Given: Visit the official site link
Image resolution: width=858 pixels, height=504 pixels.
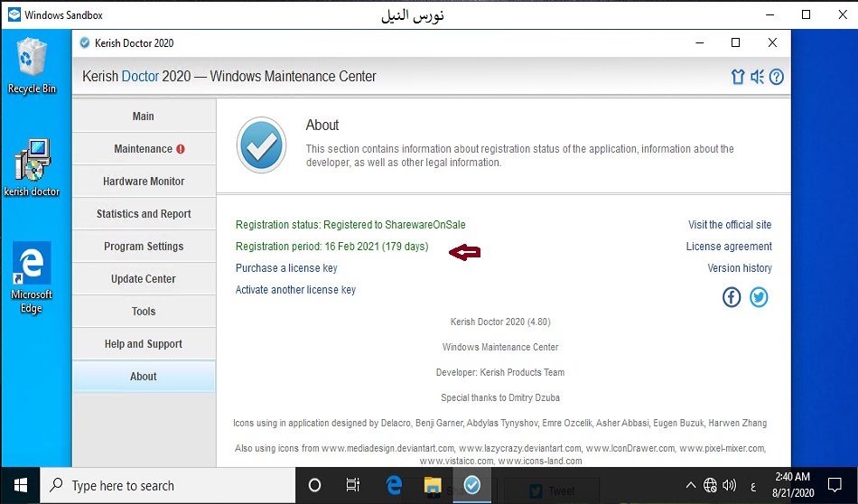Looking at the screenshot, I should pyautogui.click(x=730, y=225).
